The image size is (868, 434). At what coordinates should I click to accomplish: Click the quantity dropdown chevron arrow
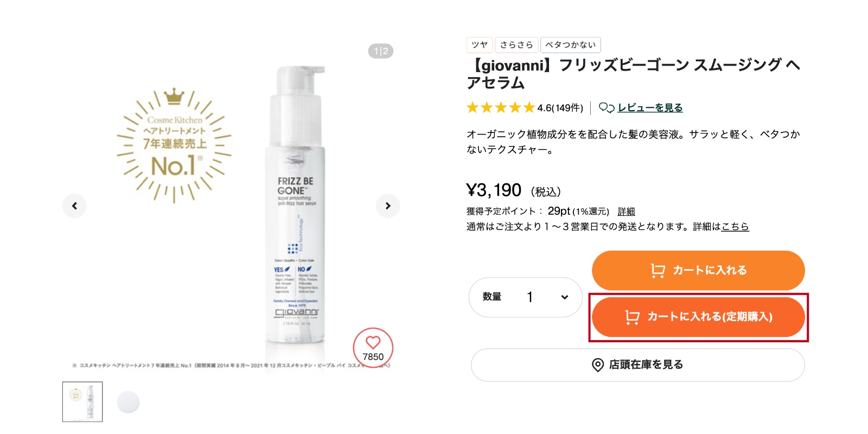564,297
